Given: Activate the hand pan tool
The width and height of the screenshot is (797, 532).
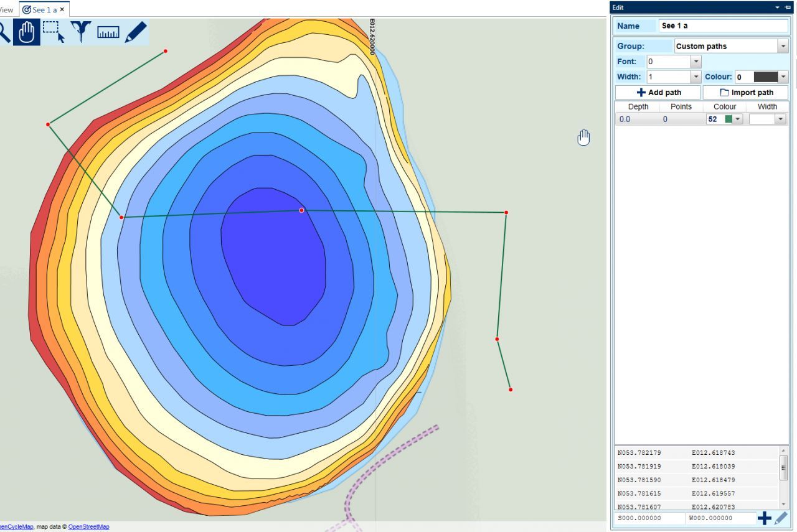Looking at the screenshot, I should tap(27, 32).
